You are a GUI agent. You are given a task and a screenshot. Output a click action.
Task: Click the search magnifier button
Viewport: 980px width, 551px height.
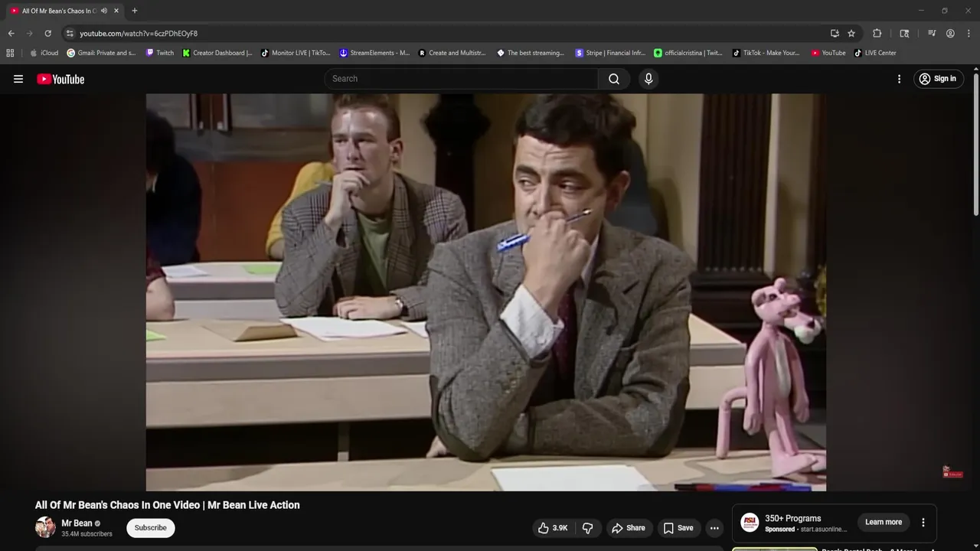click(614, 79)
